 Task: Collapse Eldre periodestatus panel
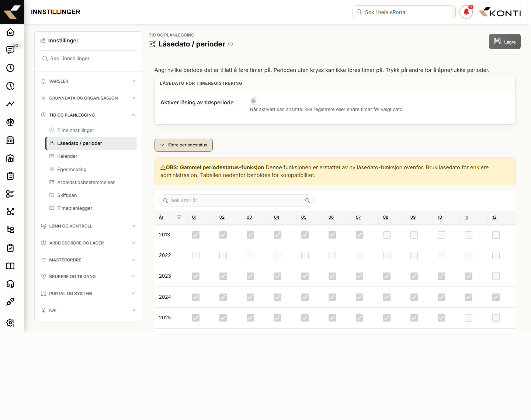point(184,145)
